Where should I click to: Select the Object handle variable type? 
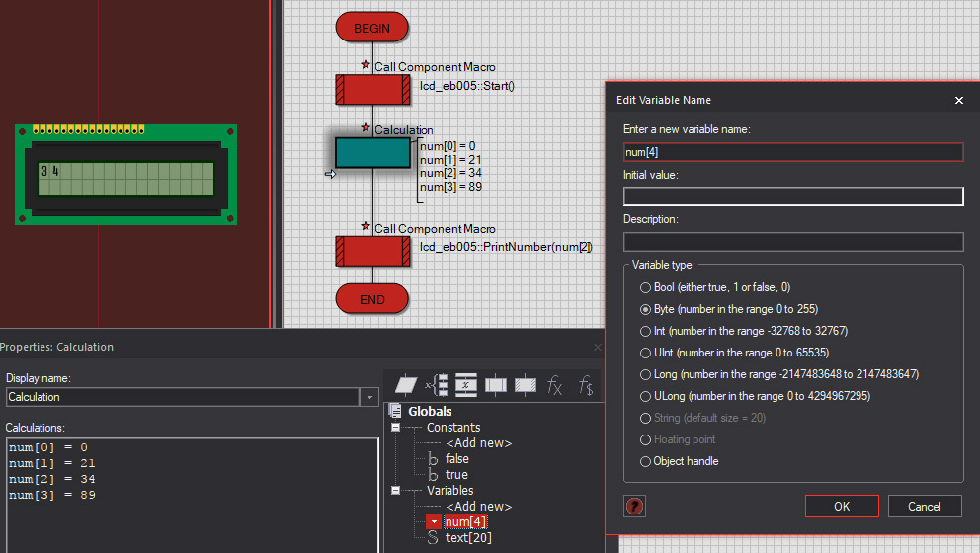pyautogui.click(x=646, y=461)
